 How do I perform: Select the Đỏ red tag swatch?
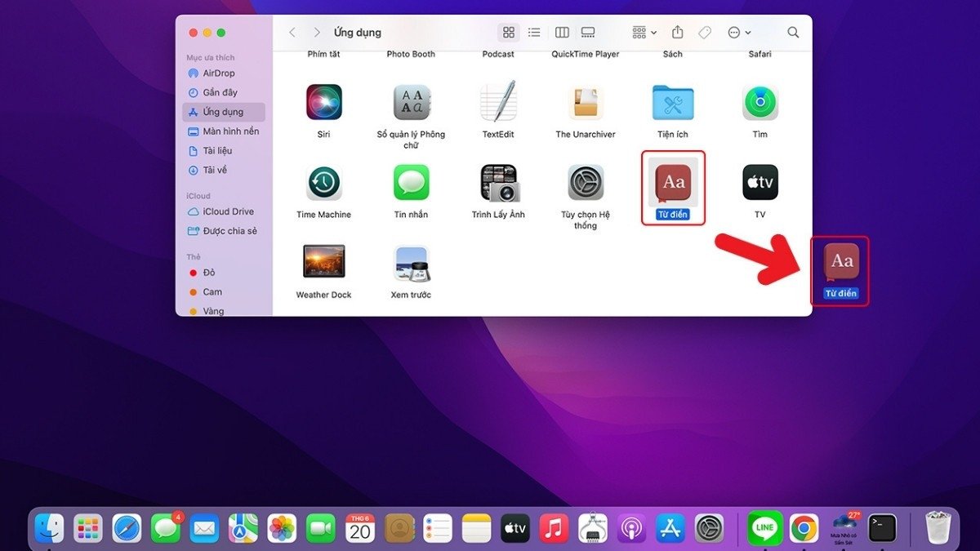[x=194, y=273]
